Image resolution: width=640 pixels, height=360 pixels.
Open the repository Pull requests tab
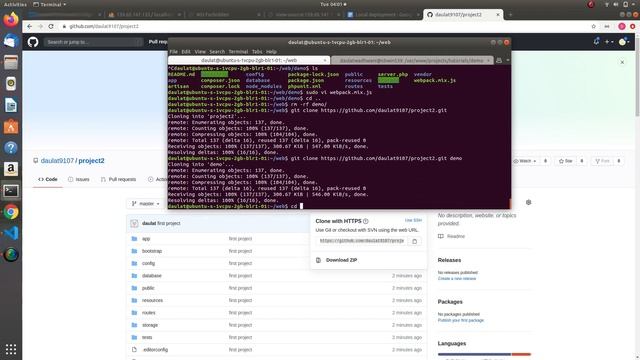click(118, 180)
